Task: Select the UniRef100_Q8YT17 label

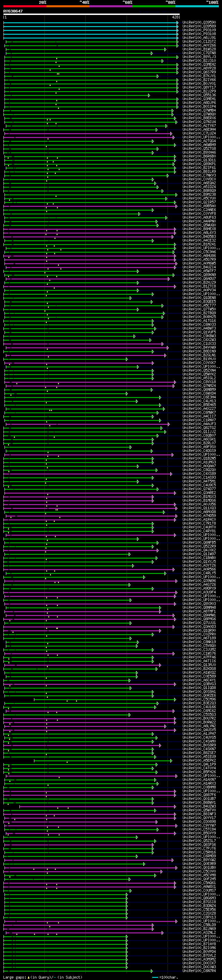Action: coord(199,88)
